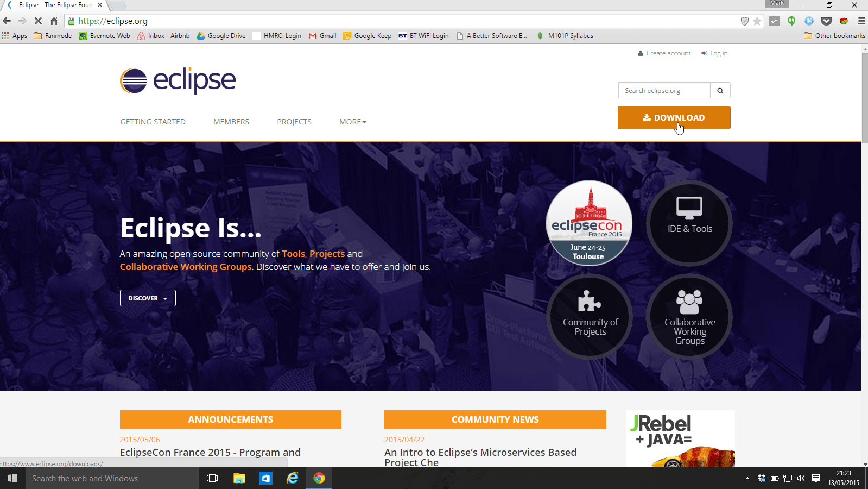Viewport: 868px width, 489px height.
Task: Click the shield icon in address bar
Action: [745, 21]
